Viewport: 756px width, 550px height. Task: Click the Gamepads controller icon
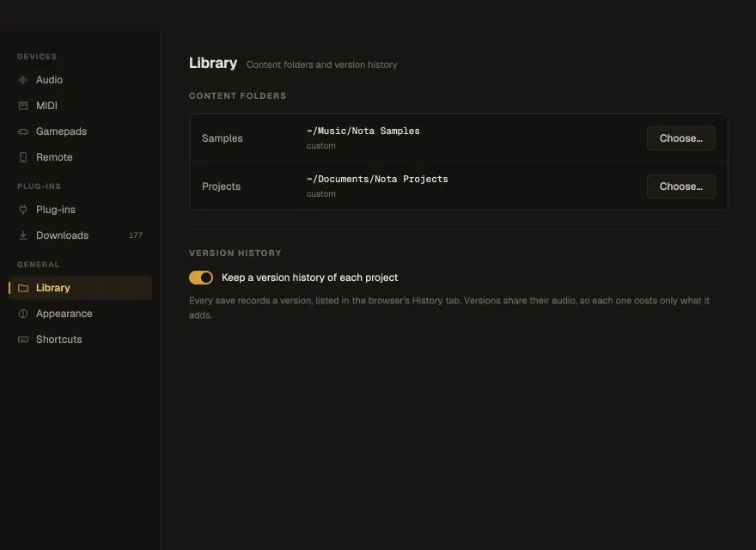(x=22, y=131)
